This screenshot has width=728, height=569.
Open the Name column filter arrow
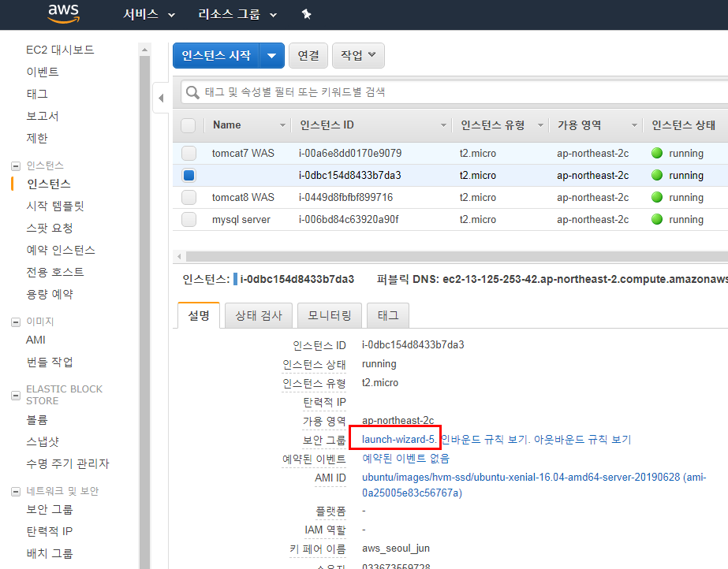pos(282,125)
